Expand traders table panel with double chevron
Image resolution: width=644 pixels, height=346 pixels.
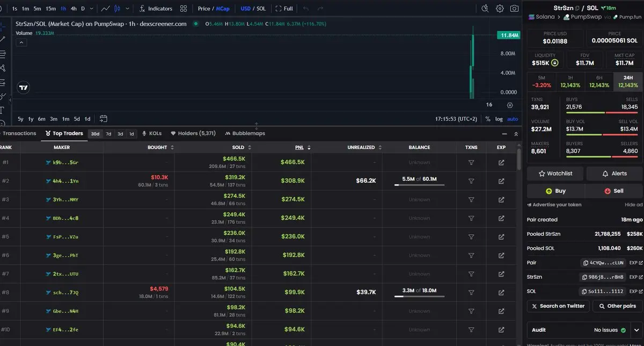point(516,134)
